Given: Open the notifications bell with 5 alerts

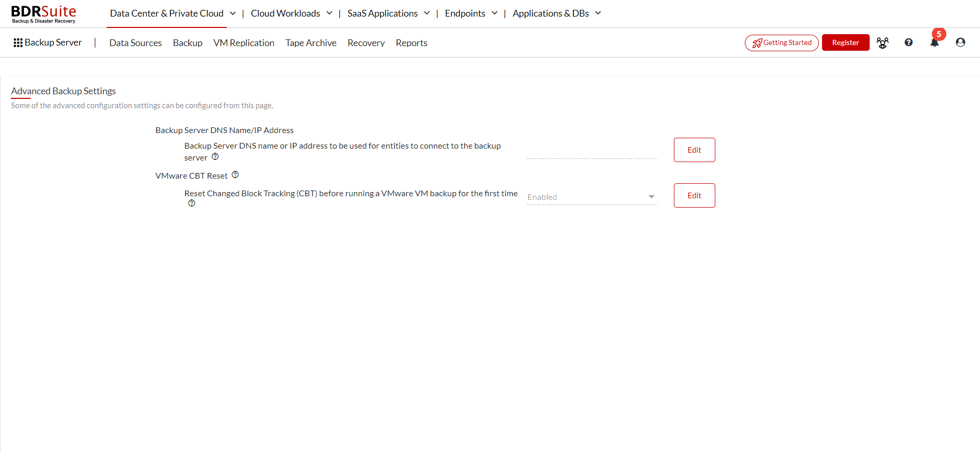Looking at the screenshot, I should coord(935,42).
